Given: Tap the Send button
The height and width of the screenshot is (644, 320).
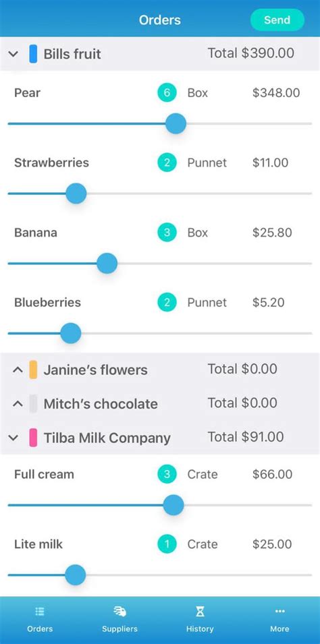Looking at the screenshot, I should 277,20.
